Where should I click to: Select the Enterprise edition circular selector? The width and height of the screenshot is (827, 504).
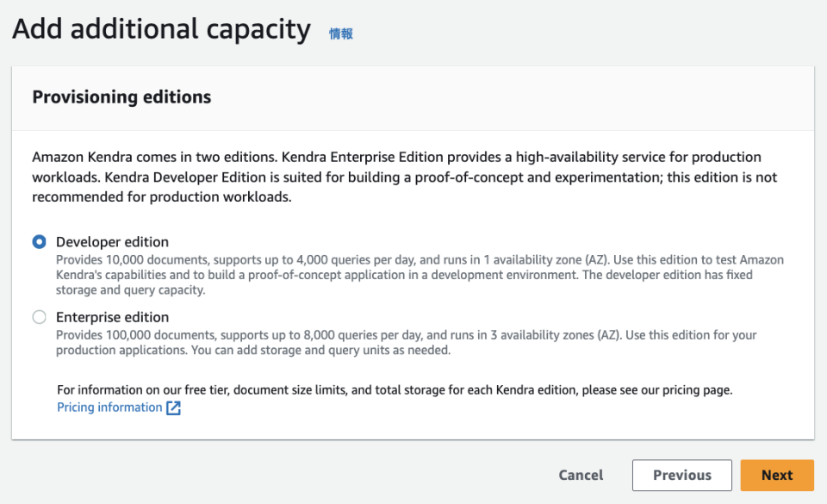coord(39,317)
